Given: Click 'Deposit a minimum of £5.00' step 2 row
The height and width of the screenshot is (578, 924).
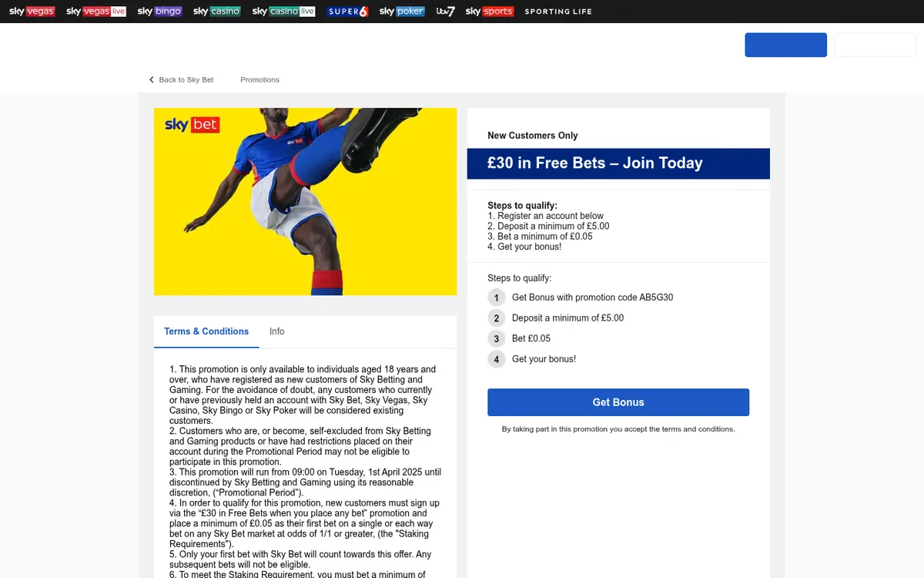Looking at the screenshot, I should pyautogui.click(x=568, y=318).
